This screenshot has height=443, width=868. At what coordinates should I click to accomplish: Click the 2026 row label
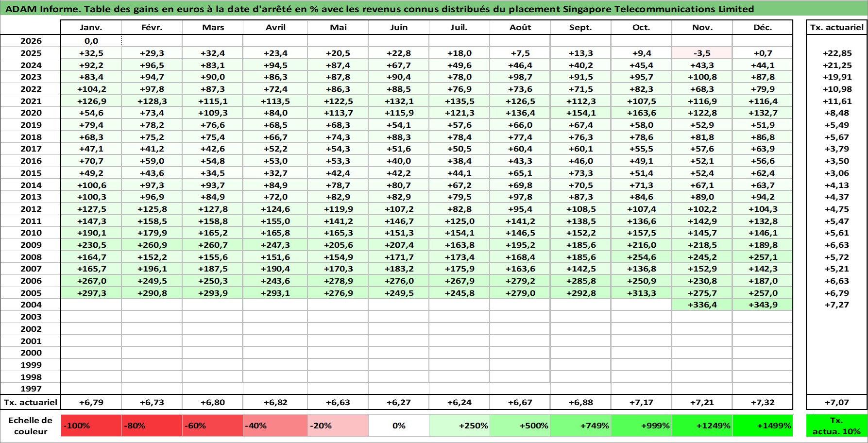(x=31, y=41)
